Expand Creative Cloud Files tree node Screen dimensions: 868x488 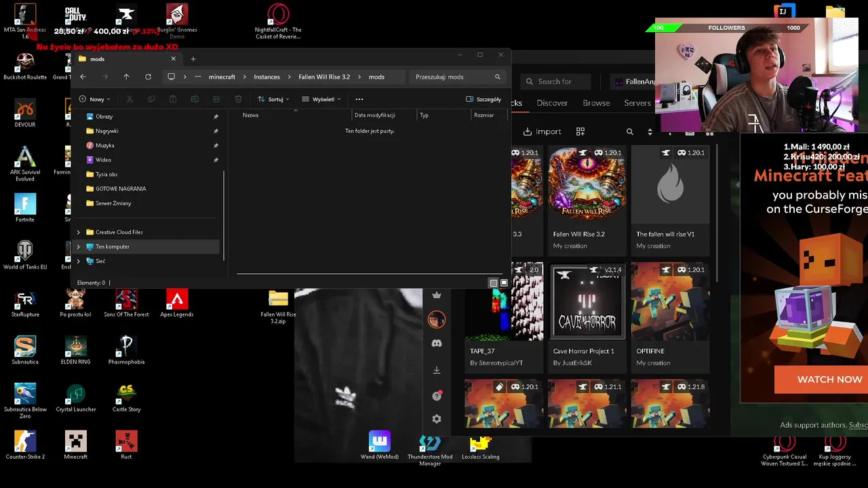click(79, 232)
